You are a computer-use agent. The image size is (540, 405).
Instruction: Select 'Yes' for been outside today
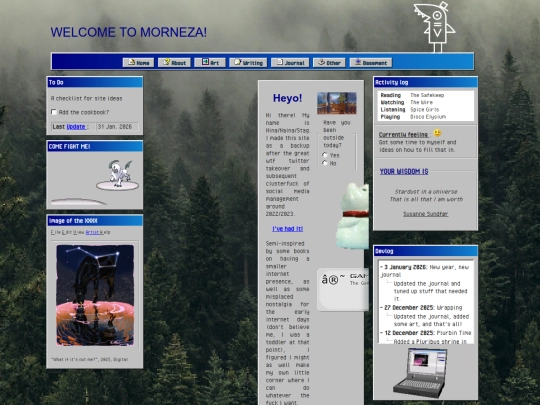tap(325, 155)
